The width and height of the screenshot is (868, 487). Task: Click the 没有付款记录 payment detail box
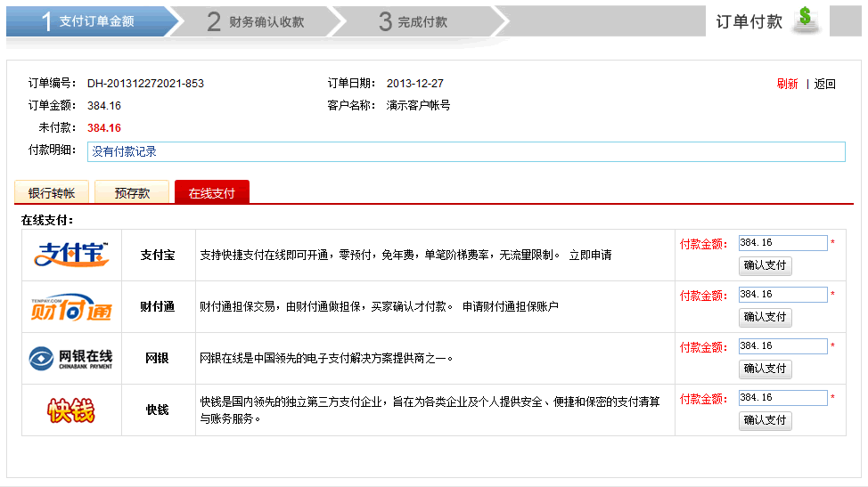[466, 151]
